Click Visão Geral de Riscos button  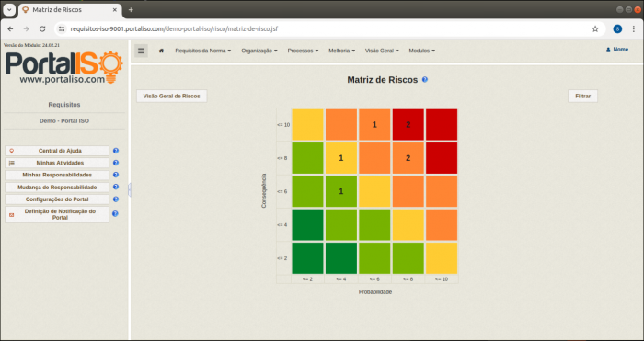pyautogui.click(x=172, y=96)
